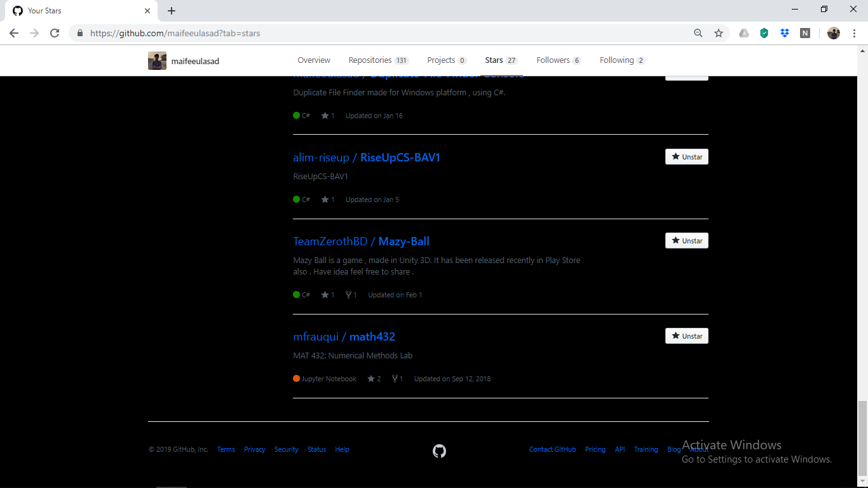Open the zoom magnifier icon in address bar
Image resolution: width=868 pixels, height=488 pixels.
pos(698,33)
